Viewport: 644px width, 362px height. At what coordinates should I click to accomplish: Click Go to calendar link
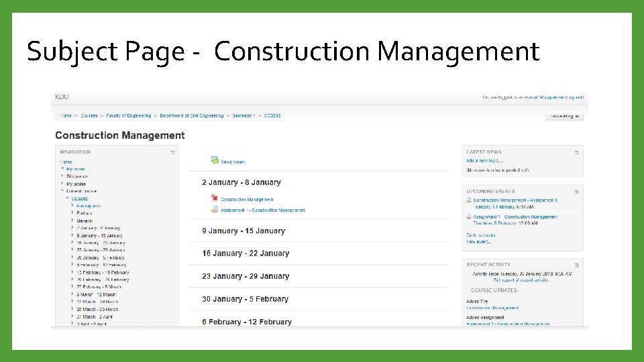click(480, 235)
